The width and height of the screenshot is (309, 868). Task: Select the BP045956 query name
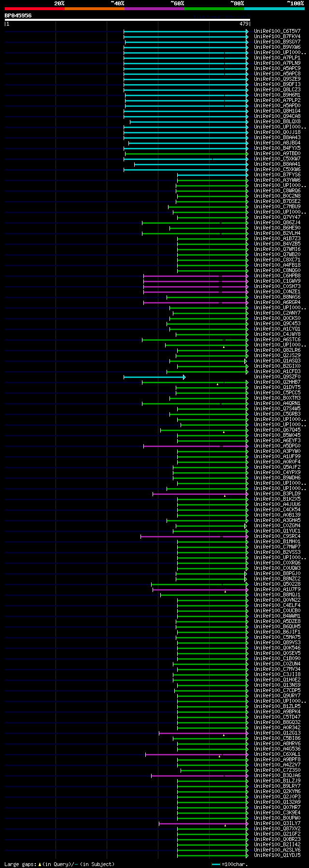18,15
